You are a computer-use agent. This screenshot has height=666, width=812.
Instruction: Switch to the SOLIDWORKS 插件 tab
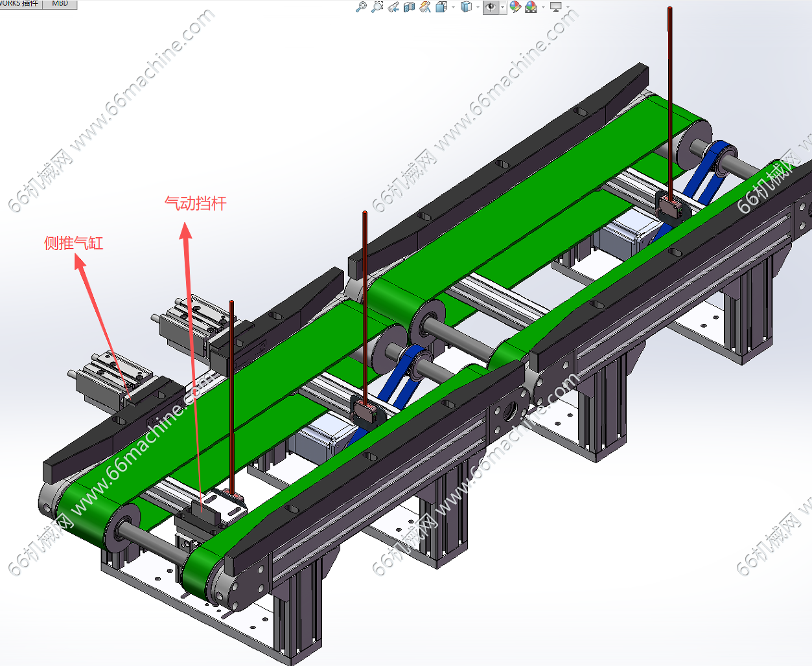(x=21, y=4)
